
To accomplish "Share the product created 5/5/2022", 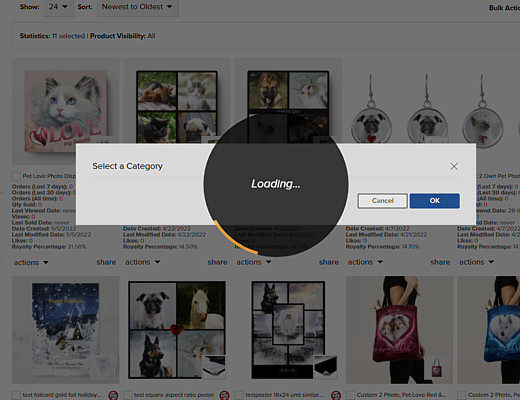I will pos(106,262).
